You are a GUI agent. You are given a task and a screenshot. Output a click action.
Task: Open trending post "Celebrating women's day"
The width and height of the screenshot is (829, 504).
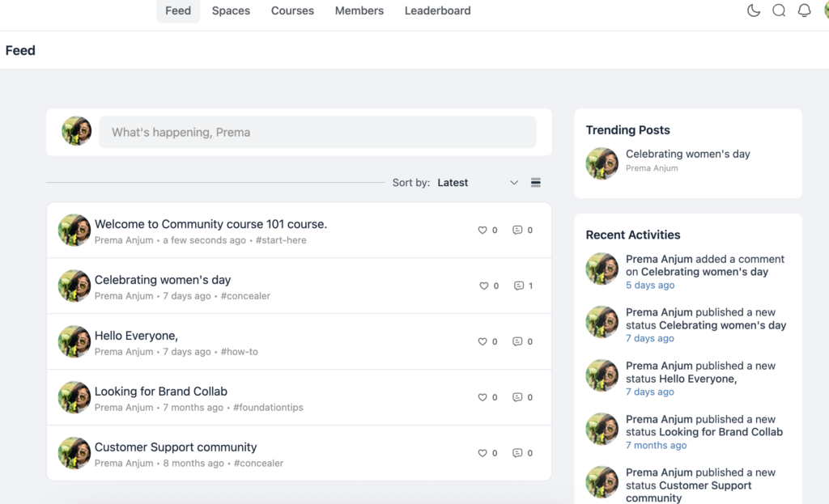687,154
